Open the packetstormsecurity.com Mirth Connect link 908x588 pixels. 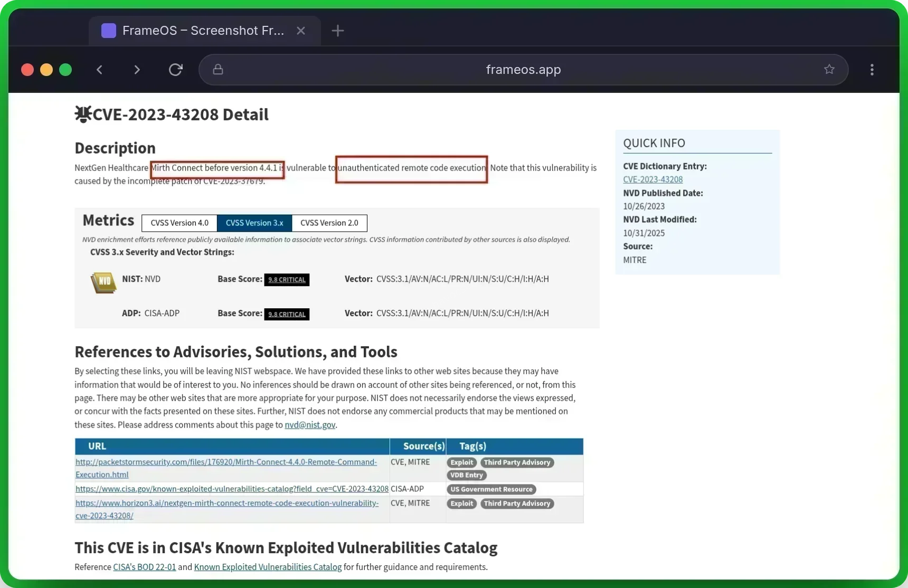[226, 468]
